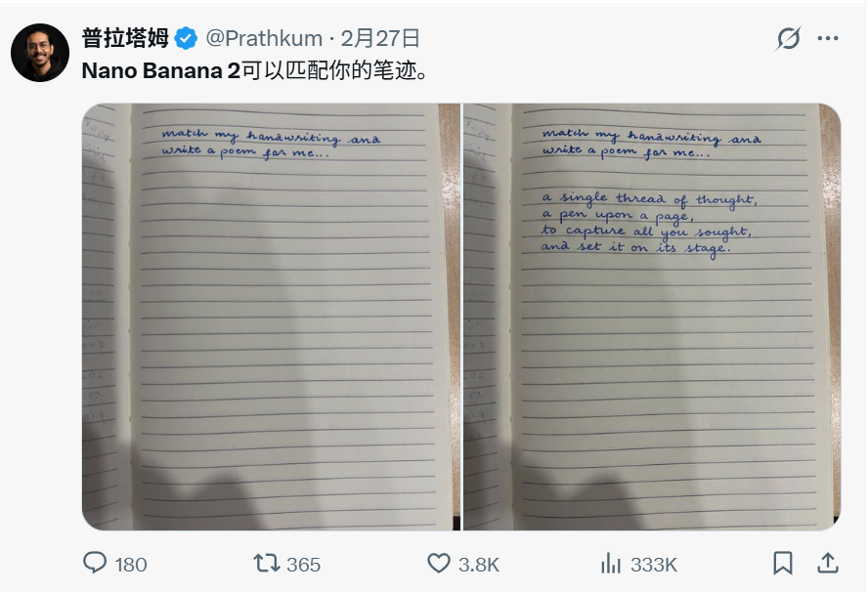Click the 365 reposts count
Screen dimensions: 868x592
303,565
